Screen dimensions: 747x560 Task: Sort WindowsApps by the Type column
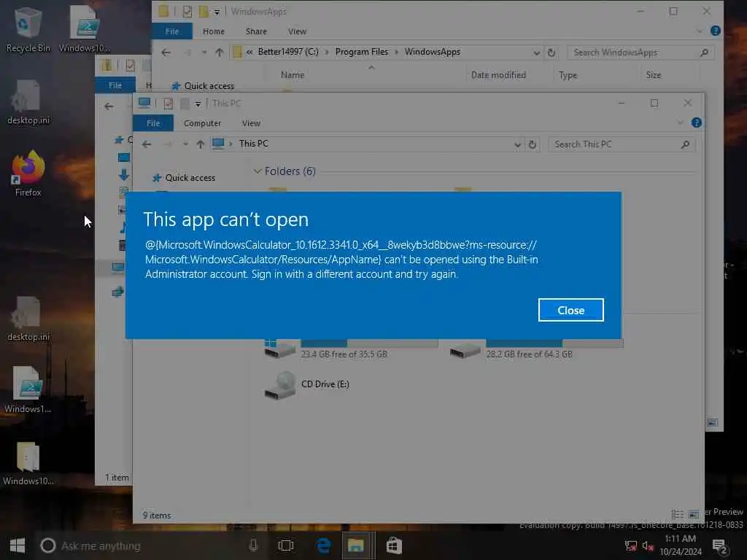tap(568, 75)
